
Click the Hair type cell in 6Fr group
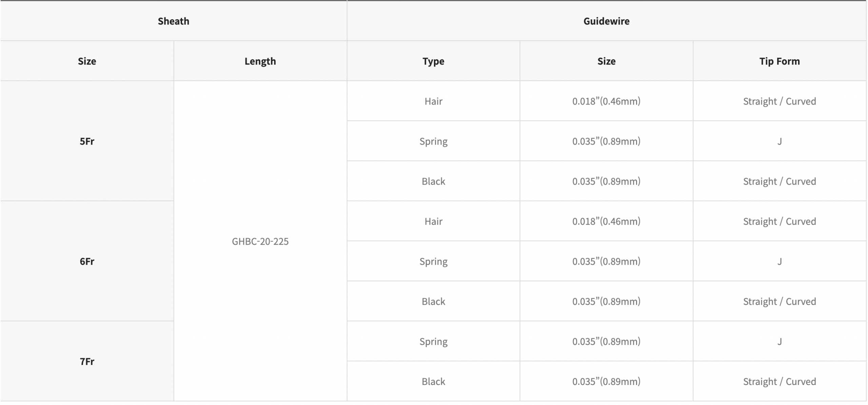point(433,221)
